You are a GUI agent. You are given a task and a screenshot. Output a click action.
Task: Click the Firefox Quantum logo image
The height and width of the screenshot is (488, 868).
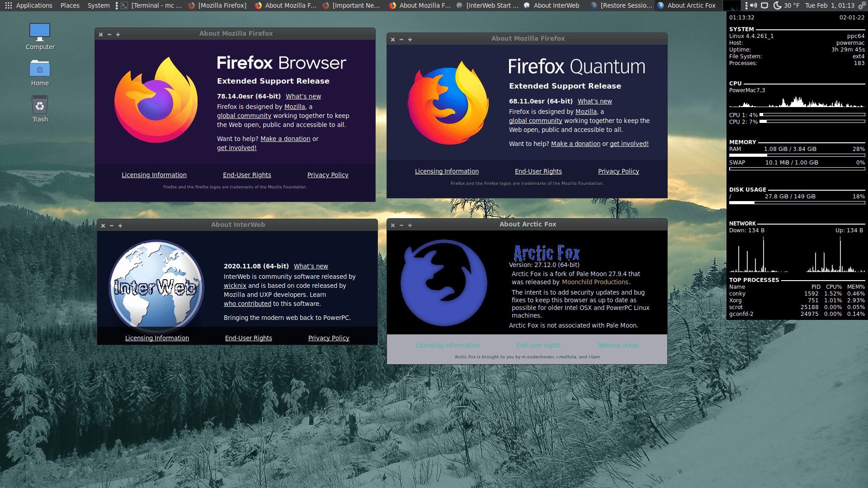point(448,103)
